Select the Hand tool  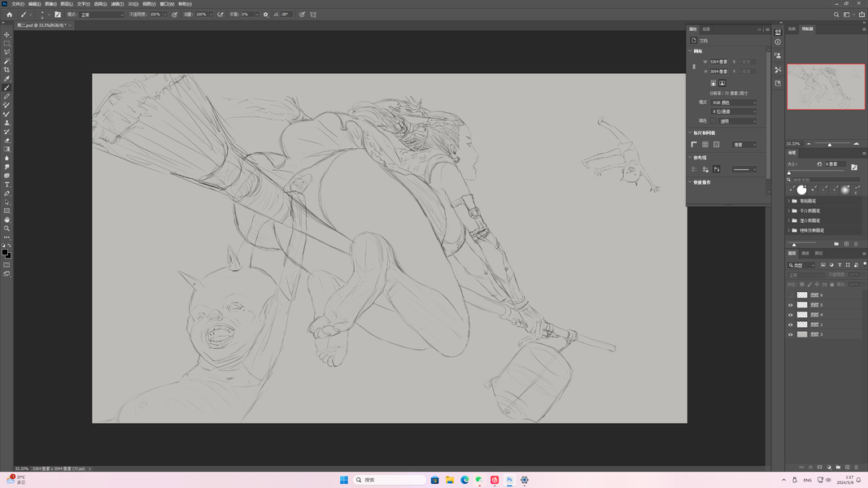(x=7, y=220)
